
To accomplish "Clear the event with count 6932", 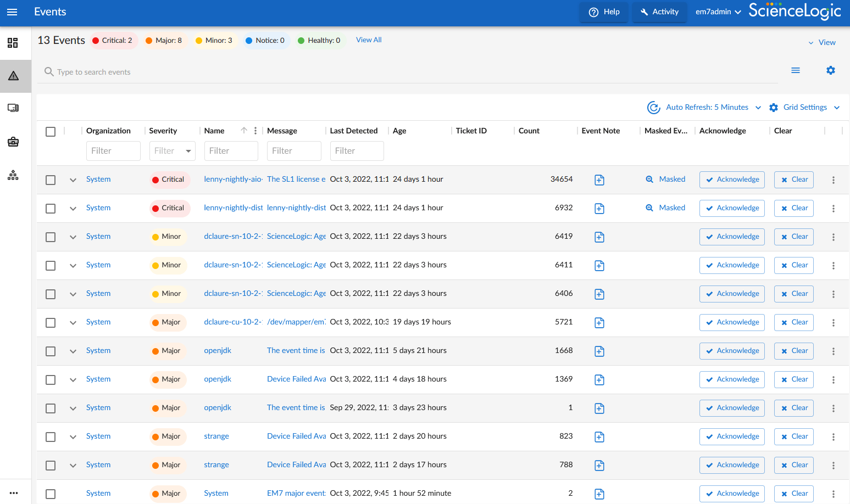I will pos(794,208).
